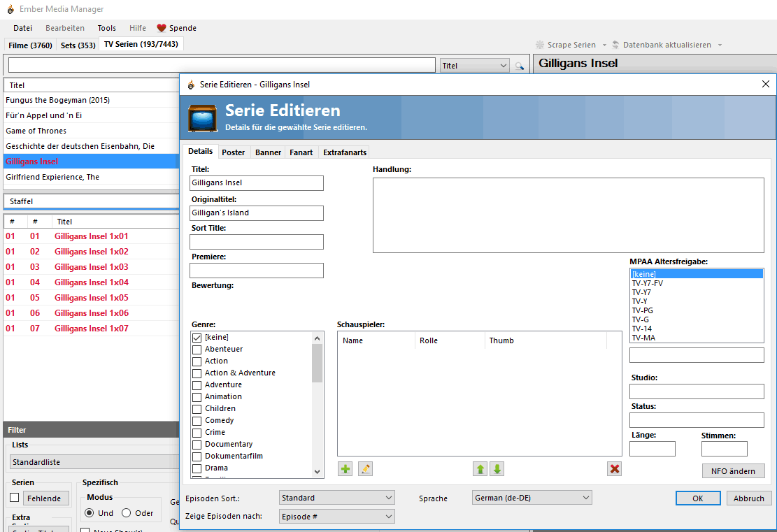Open the Zeige Episoden nach dropdown
Viewport: 777px width, 532px height.
337,517
